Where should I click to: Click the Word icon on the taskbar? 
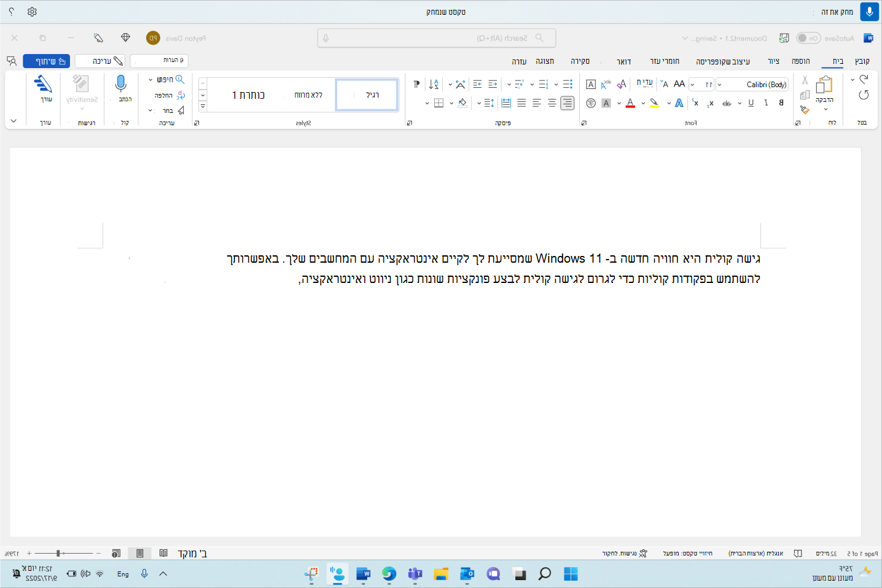coord(364,574)
